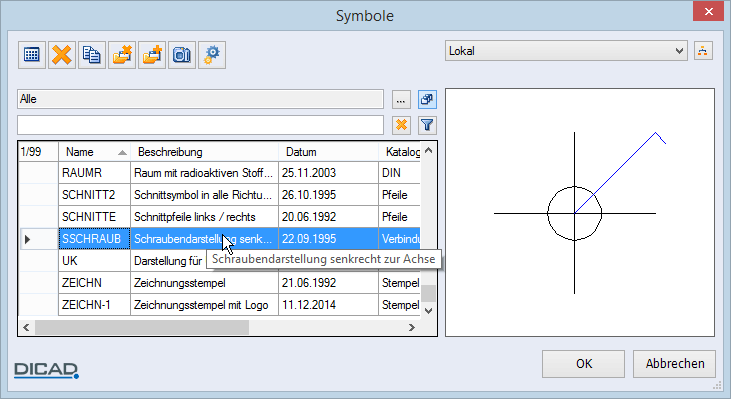Image resolution: width=731 pixels, height=399 pixels.
Task: Select the ZEICHN-1 name cell
Action: (95, 305)
